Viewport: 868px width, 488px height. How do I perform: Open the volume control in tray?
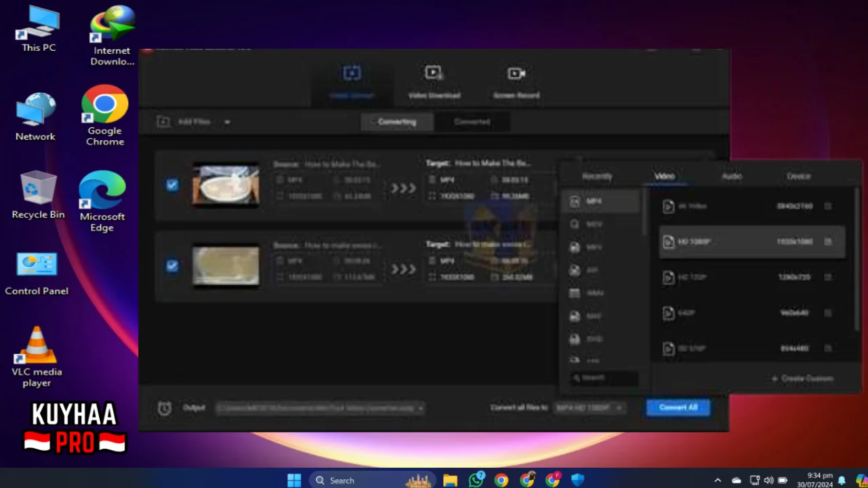(768, 481)
